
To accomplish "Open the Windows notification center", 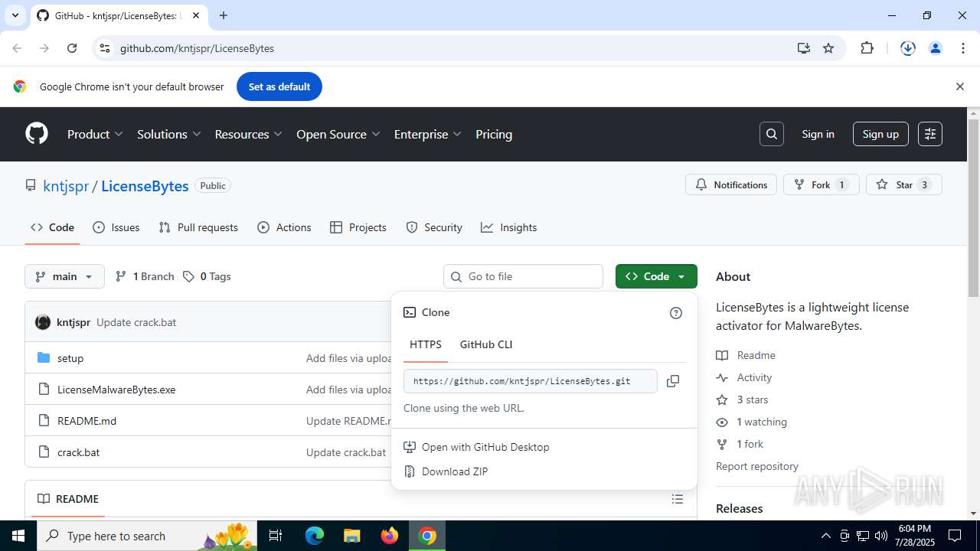I will tap(955, 536).
